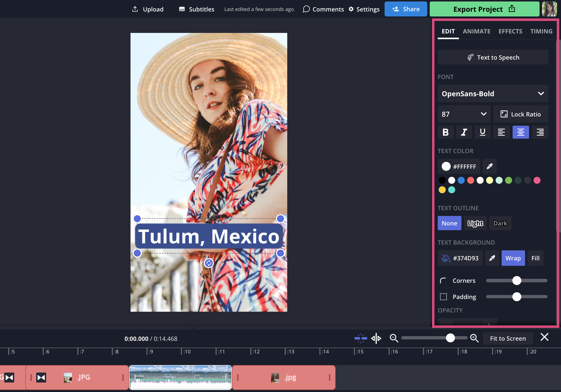Screen dimensions: 561x392
Task: Pick text color with the eyedropper
Action: coord(489,166)
